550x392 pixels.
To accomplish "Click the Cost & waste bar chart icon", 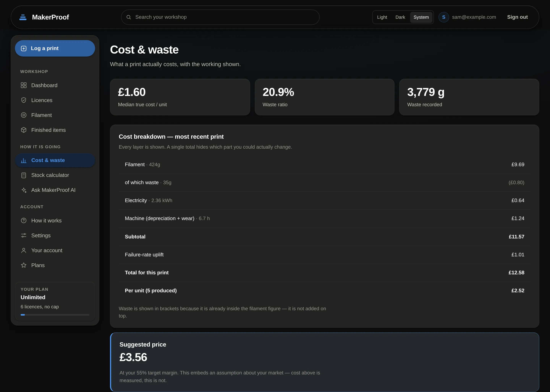I will (x=24, y=160).
